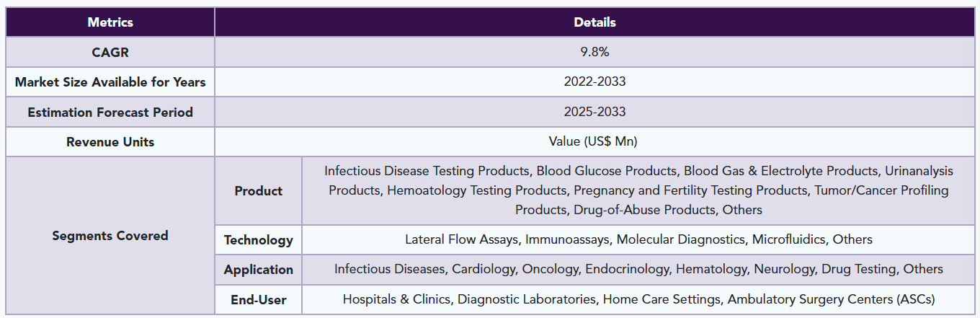The height and width of the screenshot is (318, 980).
Task: Select the CAGR row label
Action: pos(110,52)
